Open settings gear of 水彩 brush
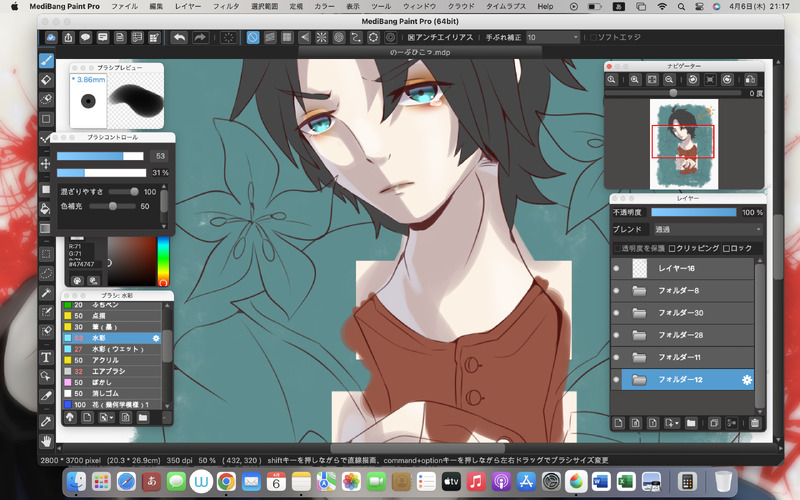The image size is (800, 500). coord(156,338)
